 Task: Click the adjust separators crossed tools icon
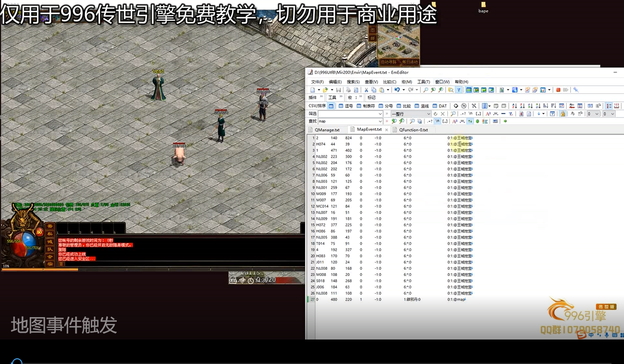tap(474, 106)
